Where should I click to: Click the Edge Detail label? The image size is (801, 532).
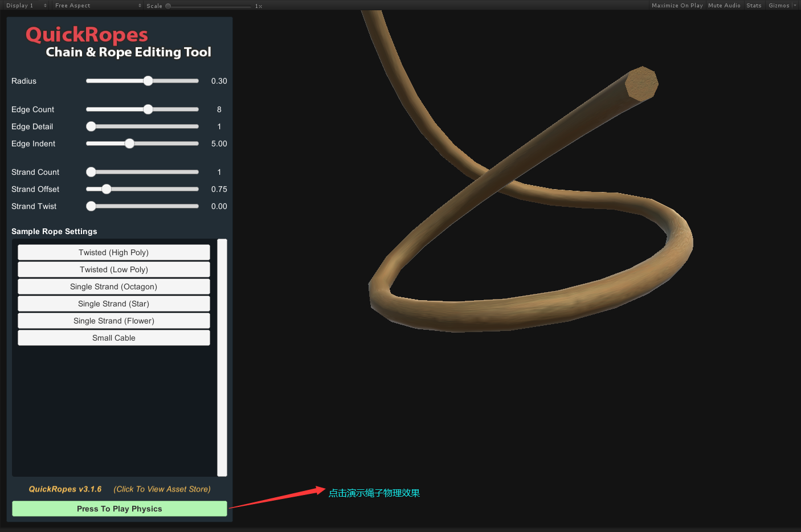pyautogui.click(x=32, y=126)
